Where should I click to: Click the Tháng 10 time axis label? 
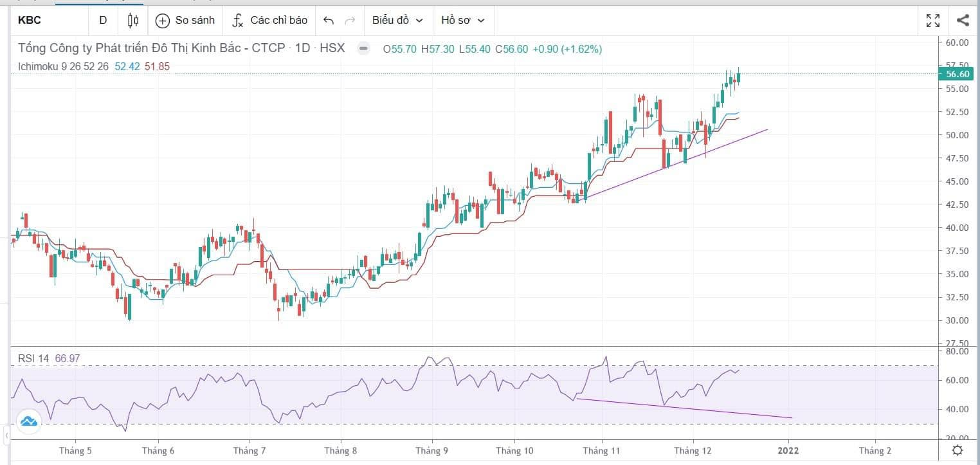[x=515, y=451]
